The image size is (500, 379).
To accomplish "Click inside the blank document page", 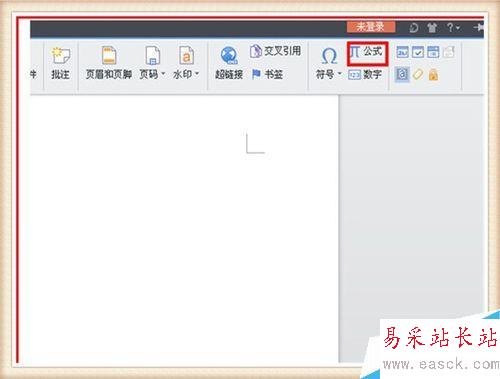I will 184,229.
